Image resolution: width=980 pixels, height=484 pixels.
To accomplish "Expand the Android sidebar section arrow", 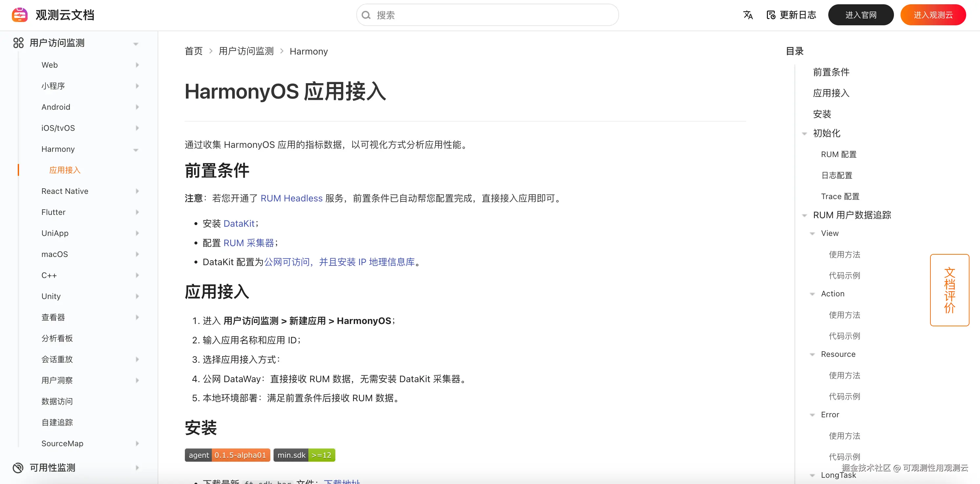I will (x=137, y=107).
